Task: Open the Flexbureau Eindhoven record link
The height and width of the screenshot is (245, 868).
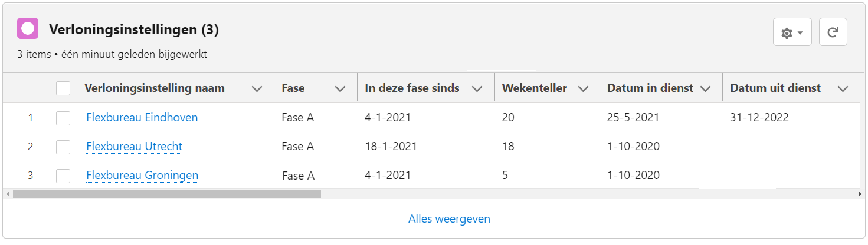Action: [x=142, y=118]
